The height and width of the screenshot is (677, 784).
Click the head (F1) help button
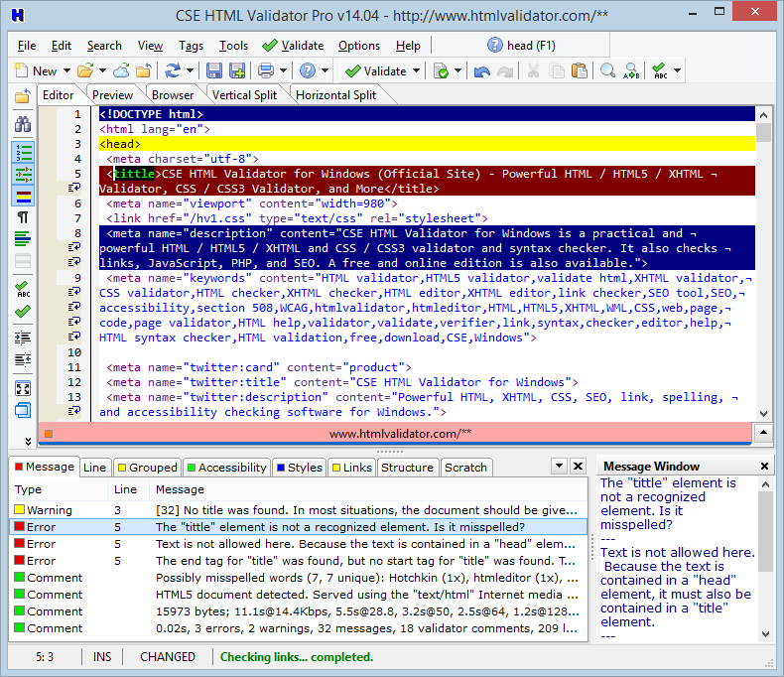522,46
